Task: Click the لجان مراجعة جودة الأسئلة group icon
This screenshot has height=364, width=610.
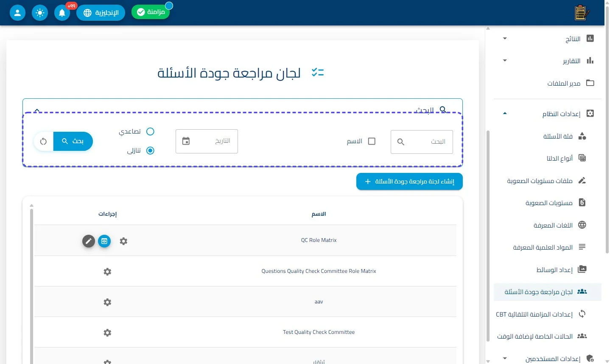Action: [582, 292]
